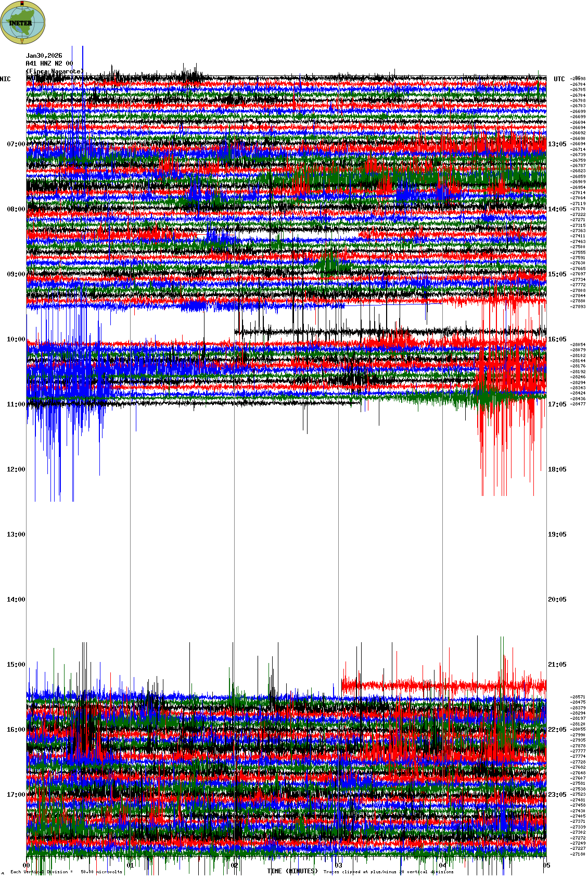Select the 15:00 local time marker
Screen dimensions: 588x879
tap(16, 665)
